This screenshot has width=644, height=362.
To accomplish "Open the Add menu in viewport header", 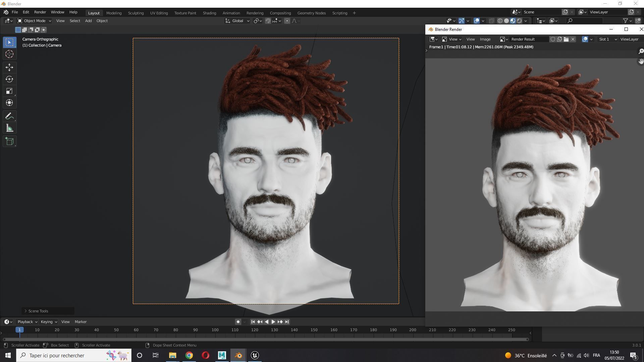I will (x=88, y=21).
